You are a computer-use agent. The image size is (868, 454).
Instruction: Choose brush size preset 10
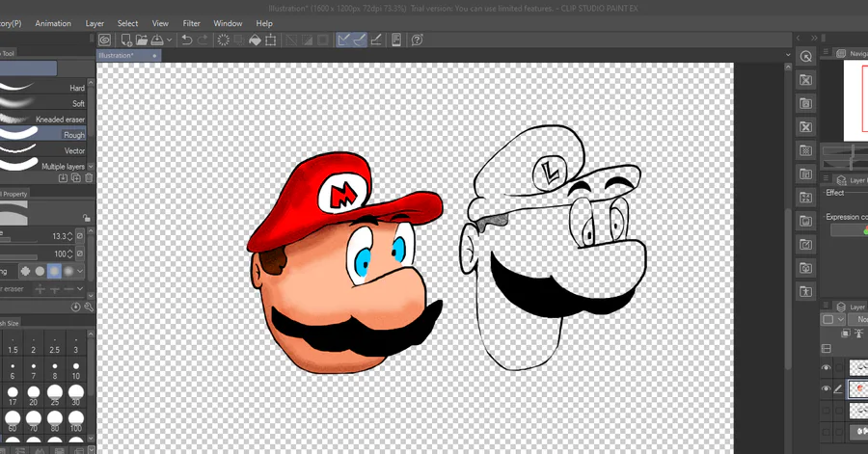point(76,370)
